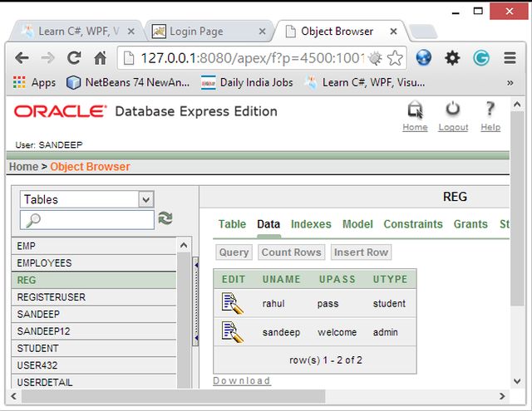The width and height of the screenshot is (532, 411).
Task: Open NetBeans 74 bookmark
Action: click(x=127, y=82)
